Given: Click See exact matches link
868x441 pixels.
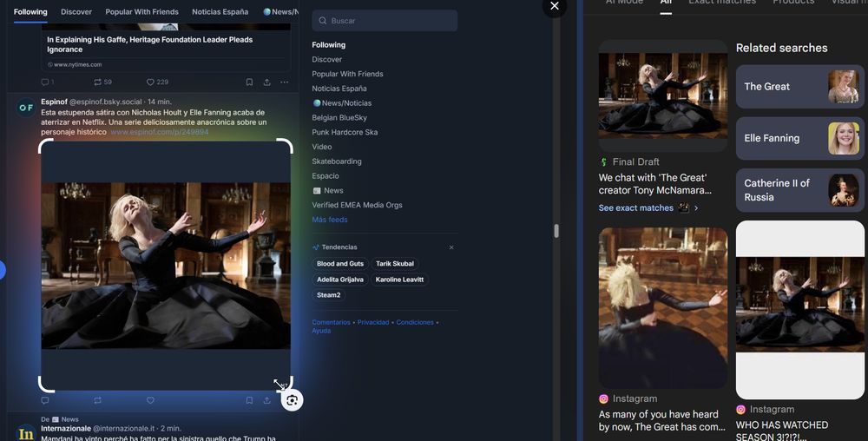Looking at the screenshot, I should pyautogui.click(x=648, y=208).
